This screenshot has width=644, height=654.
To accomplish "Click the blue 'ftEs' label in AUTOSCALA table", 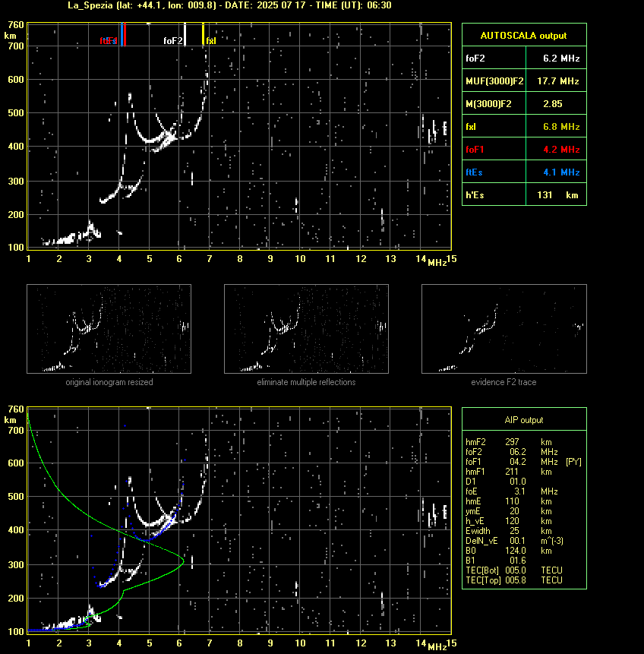I will [474, 172].
